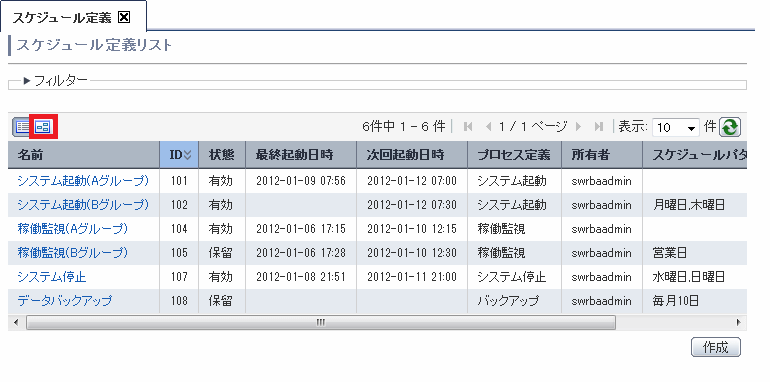Click the next run time 2012-01-11 21:00

(412, 277)
